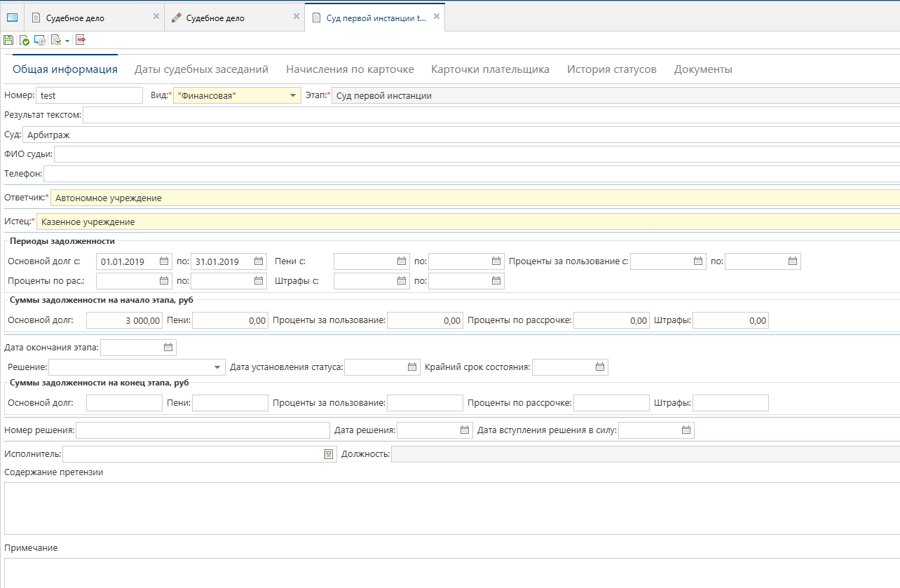900x588 pixels.
Task: Click the Номер field containing test
Action: coord(89,96)
